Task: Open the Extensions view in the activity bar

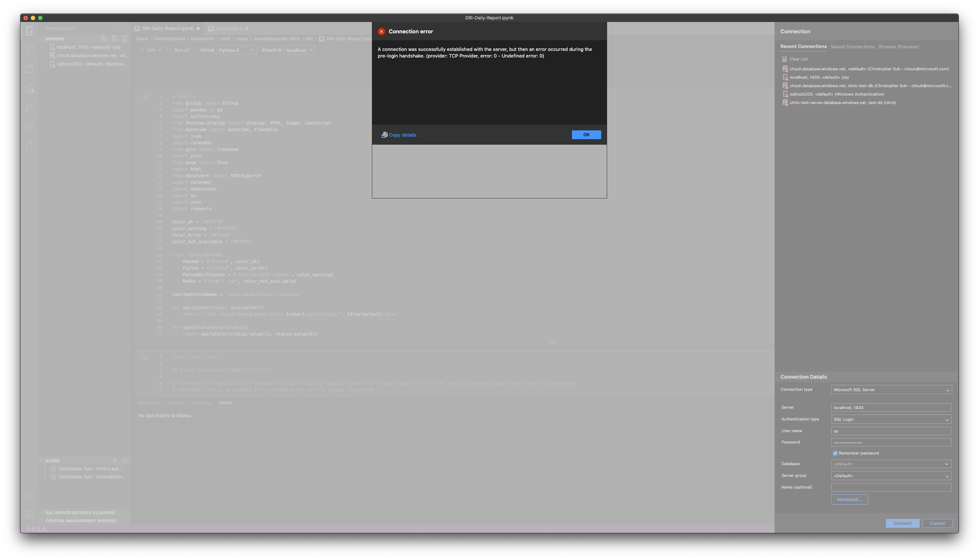Action: [x=30, y=126]
